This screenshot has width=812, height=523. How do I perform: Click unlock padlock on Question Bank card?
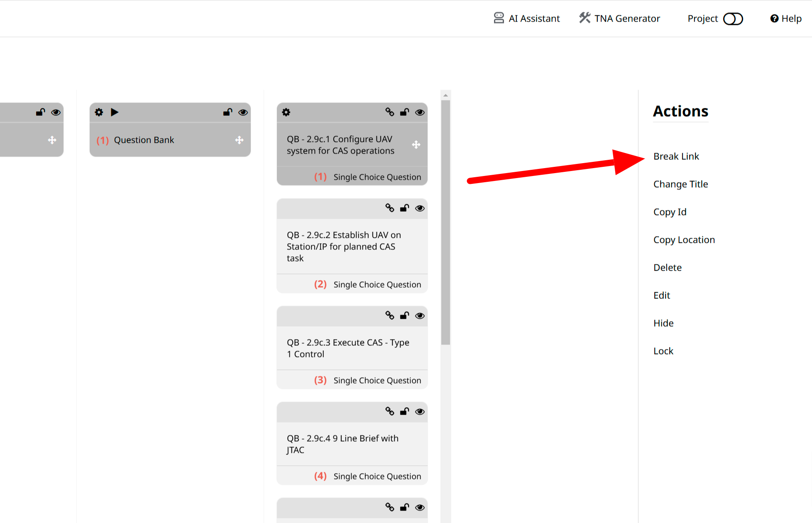coord(227,112)
